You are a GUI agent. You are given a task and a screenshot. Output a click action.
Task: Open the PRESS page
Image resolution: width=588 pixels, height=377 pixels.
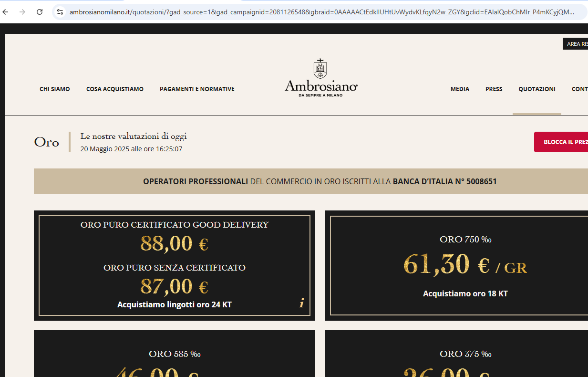494,89
